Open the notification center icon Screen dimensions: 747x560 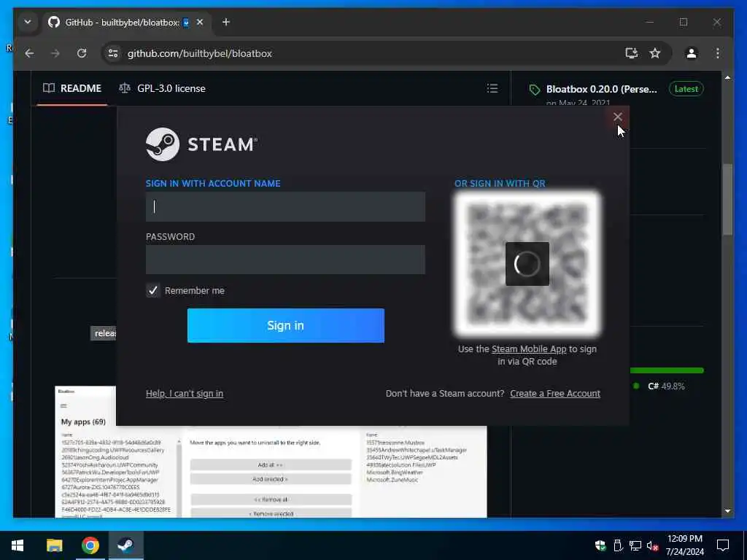click(723, 545)
